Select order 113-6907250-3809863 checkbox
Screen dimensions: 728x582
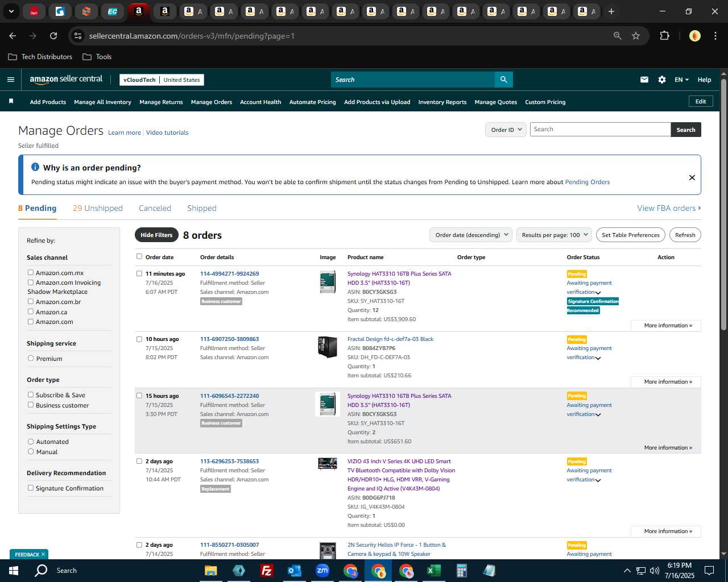coord(139,339)
